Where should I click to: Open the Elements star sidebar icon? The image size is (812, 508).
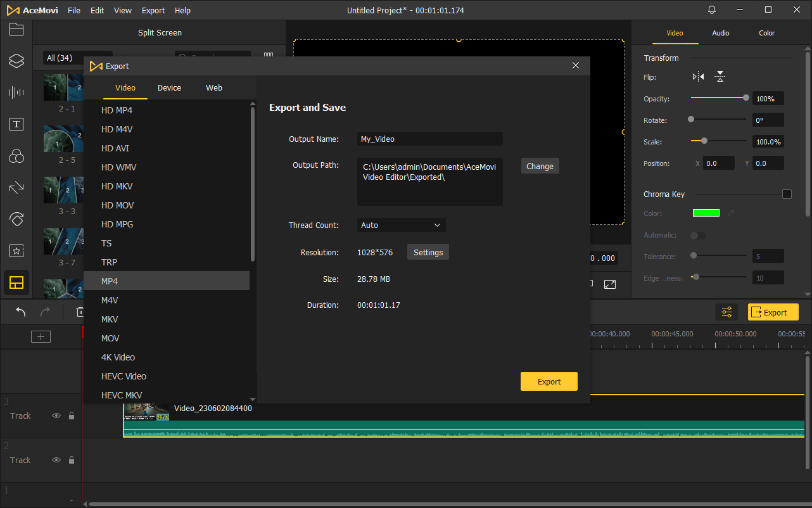(x=16, y=251)
